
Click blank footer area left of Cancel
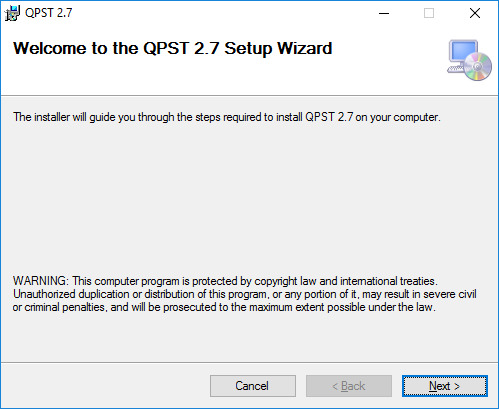tap(103, 386)
